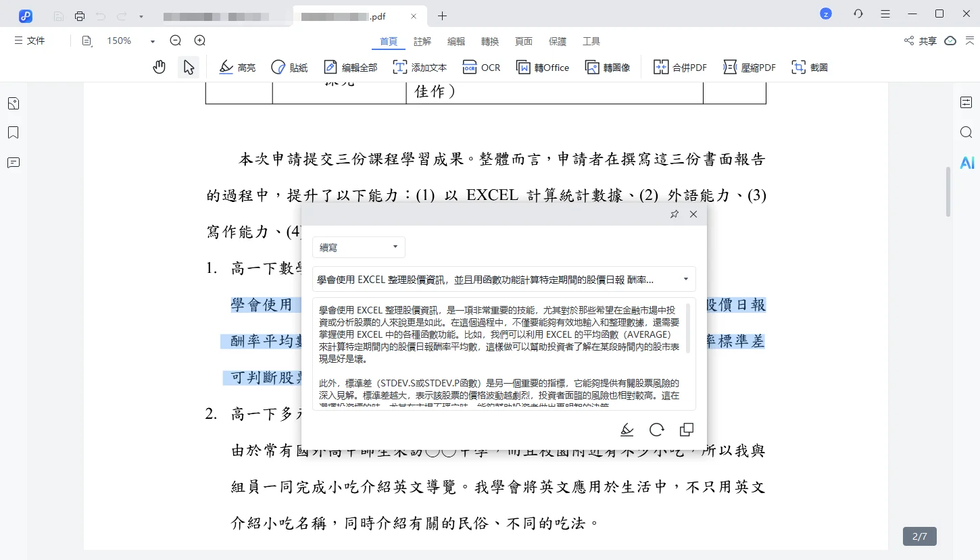Image resolution: width=980 pixels, height=560 pixels.
Task: Click the OCR tool icon
Action: pos(481,67)
